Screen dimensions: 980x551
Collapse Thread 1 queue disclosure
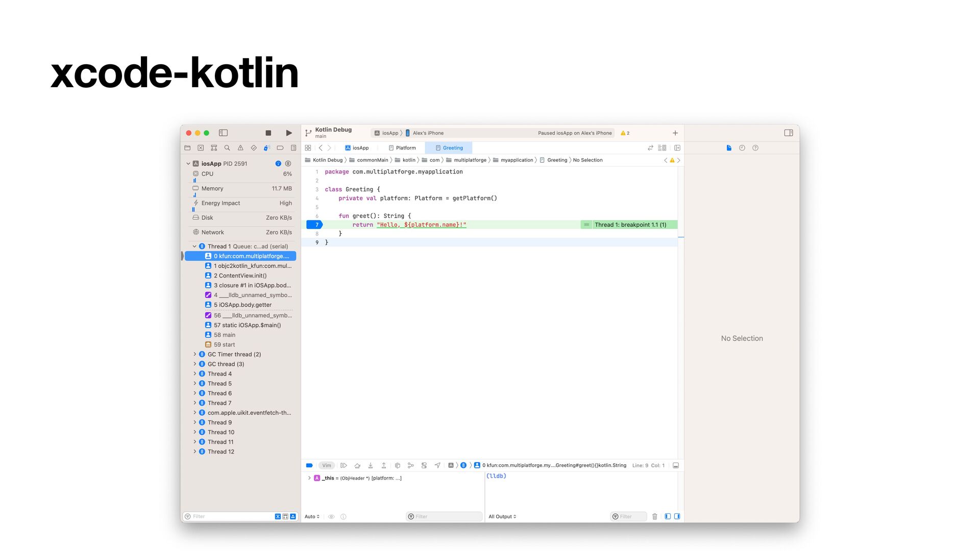(x=194, y=246)
